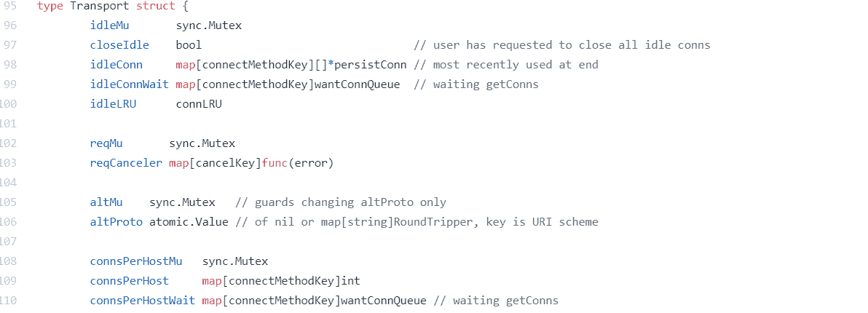Viewport: 868px width, 313px height.
Task: Click 'connsPerHostWait' field identifier
Action: click(143, 301)
